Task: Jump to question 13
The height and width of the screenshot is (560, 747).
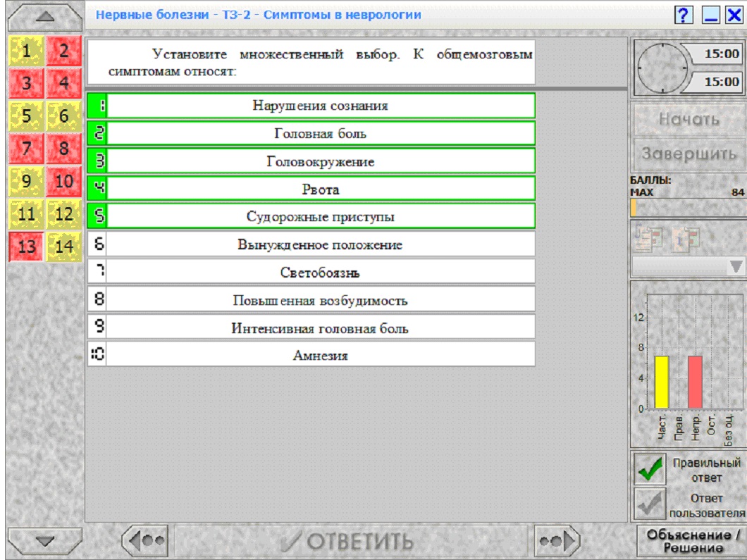Action: point(27,247)
